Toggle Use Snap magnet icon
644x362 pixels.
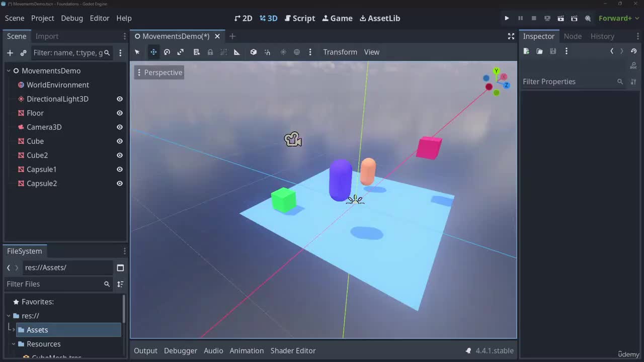coord(267,52)
